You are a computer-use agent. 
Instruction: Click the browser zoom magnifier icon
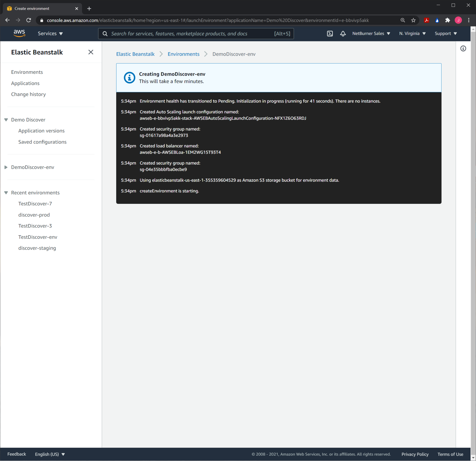[403, 20]
